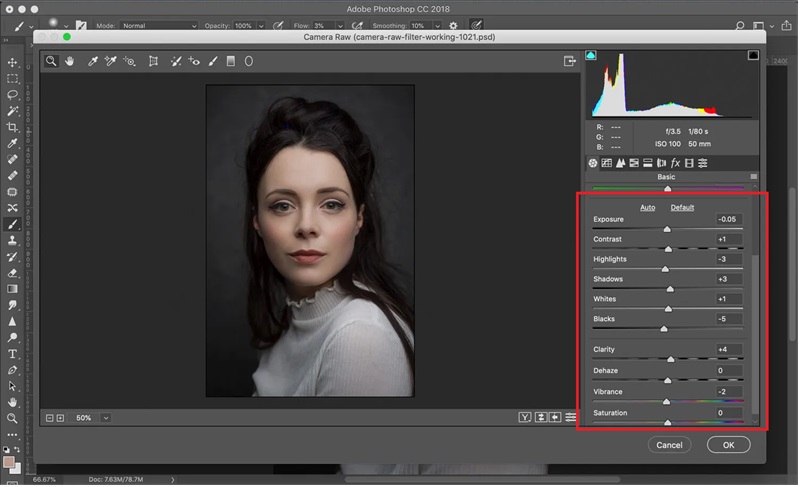Click the Cancel button
Image resolution: width=800 pixels, height=487 pixels.
[x=669, y=445]
